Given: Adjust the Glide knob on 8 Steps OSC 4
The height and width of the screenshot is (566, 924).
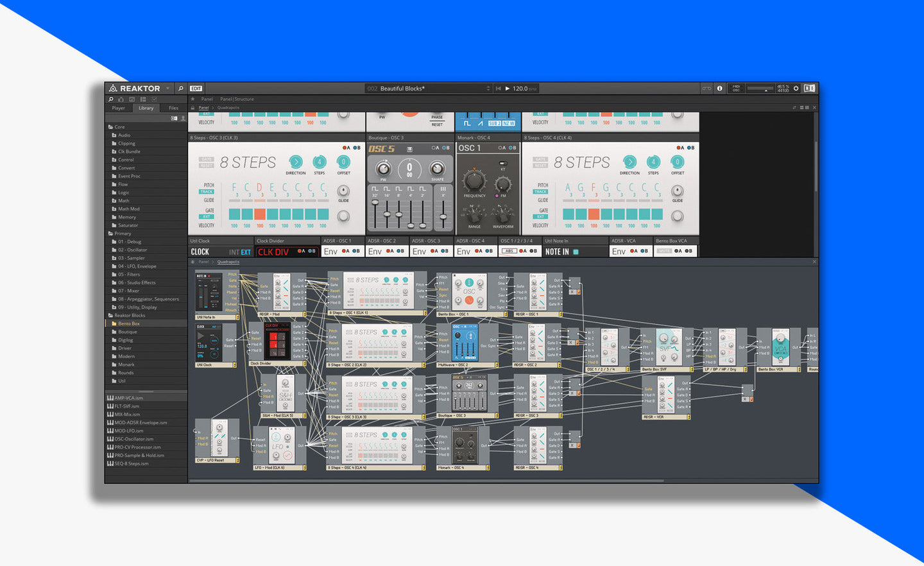Looking at the screenshot, I should pyautogui.click(x=677, y=191).
